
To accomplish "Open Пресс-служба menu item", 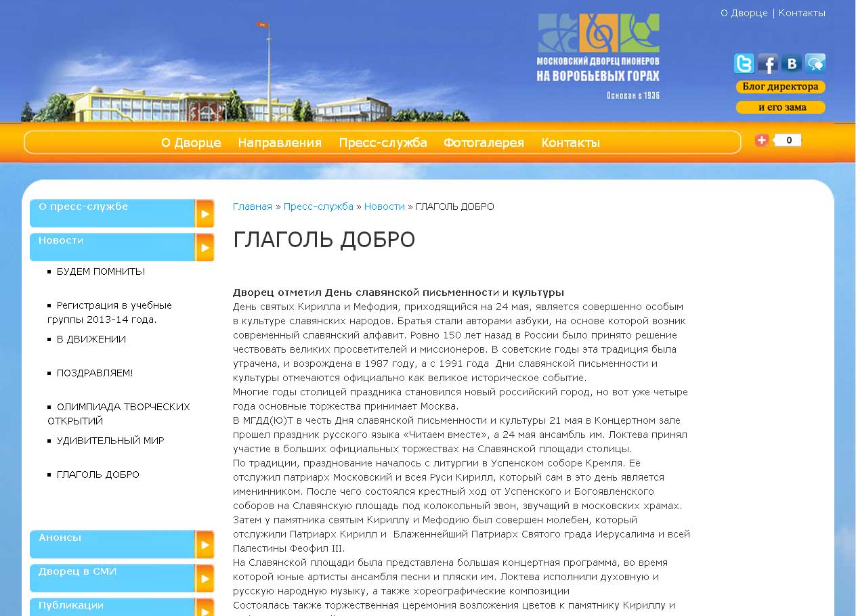I will [x=383, y=143].
